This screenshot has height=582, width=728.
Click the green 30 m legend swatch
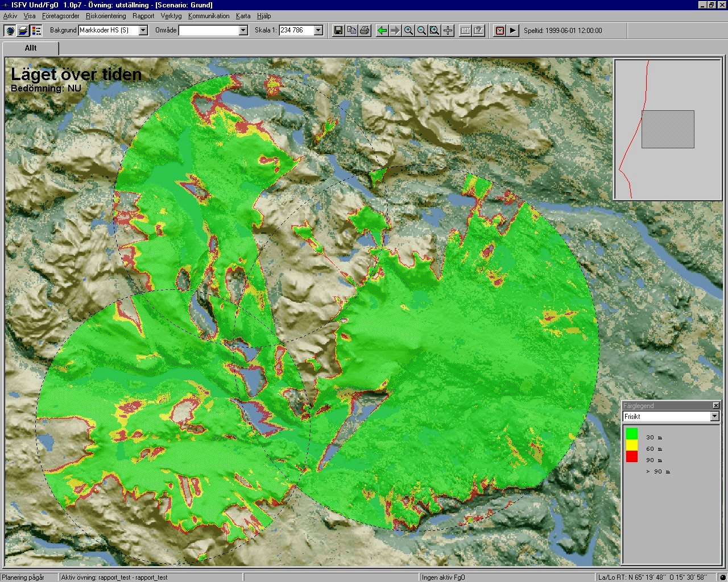tap(632, 434)
